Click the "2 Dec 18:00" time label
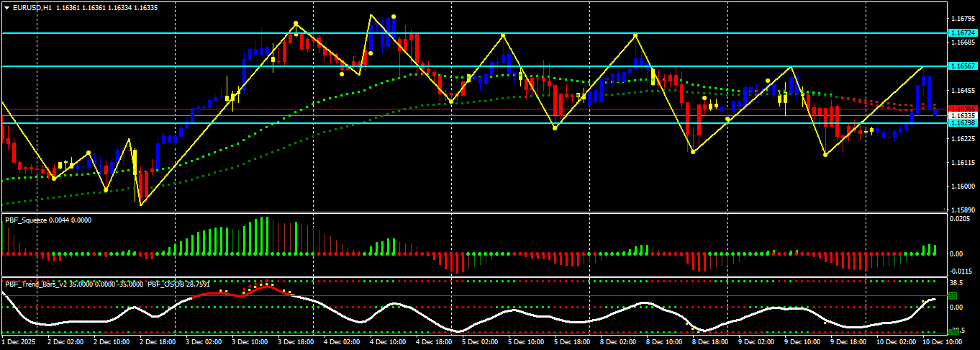The height and width of the screenshot is (350, 980). click(158, 344)
